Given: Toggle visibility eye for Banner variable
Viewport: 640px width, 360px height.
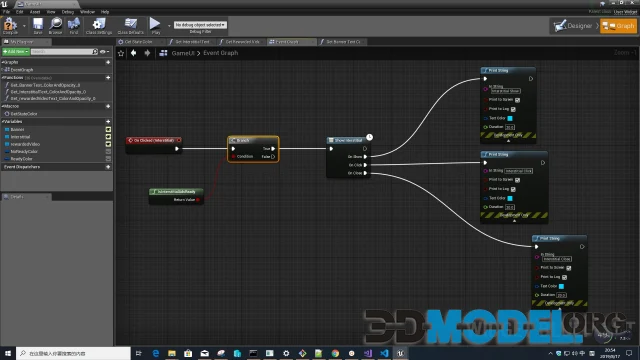Looking at the screenshot, I should (x=108, y=129).
